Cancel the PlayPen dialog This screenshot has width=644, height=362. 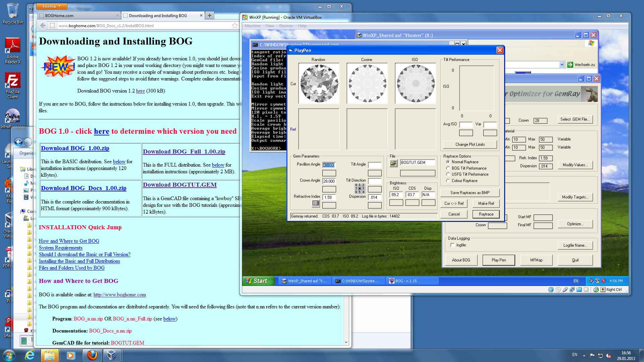(454, 214)
